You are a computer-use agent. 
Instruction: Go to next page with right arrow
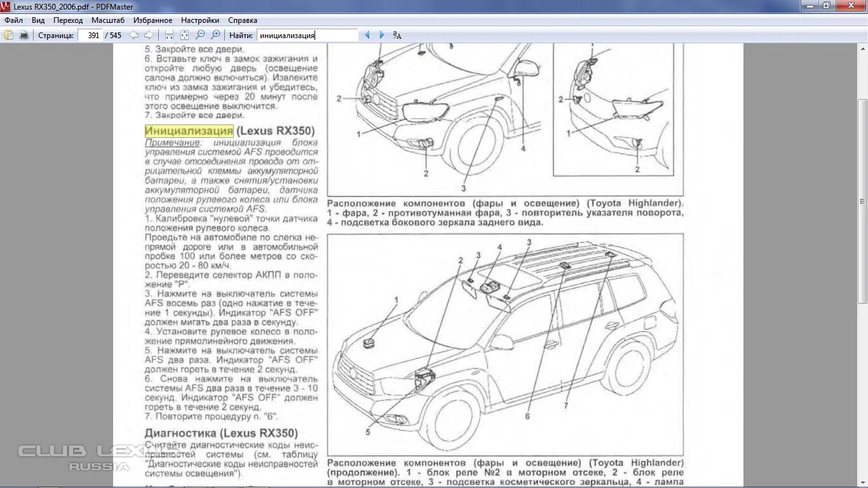tap(149, 35)
